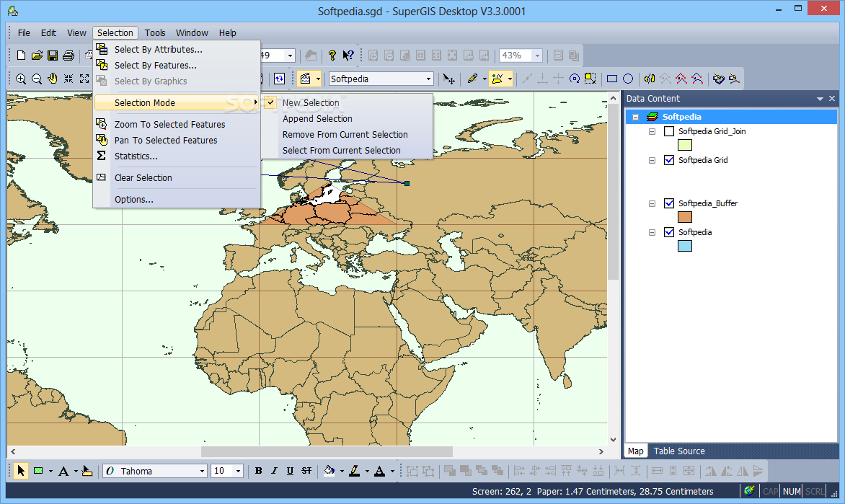Open the File menu
Image resolution: width=845 pixels, height=504 pixels.
pos(24,33)
